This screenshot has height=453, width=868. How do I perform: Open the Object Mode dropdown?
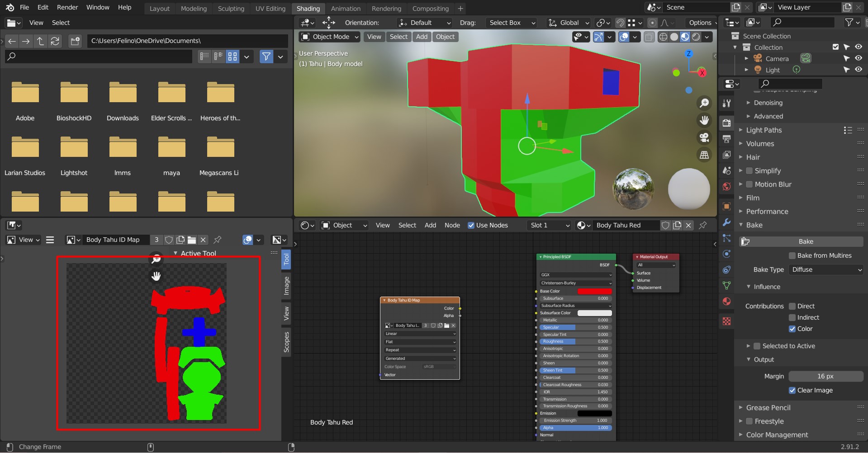[330, 37]
